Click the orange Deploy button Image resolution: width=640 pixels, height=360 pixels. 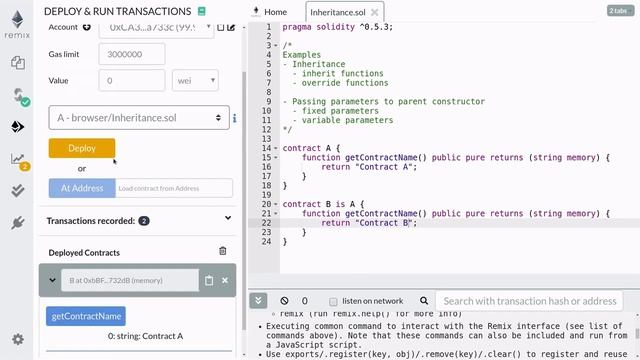pos(82,148)
